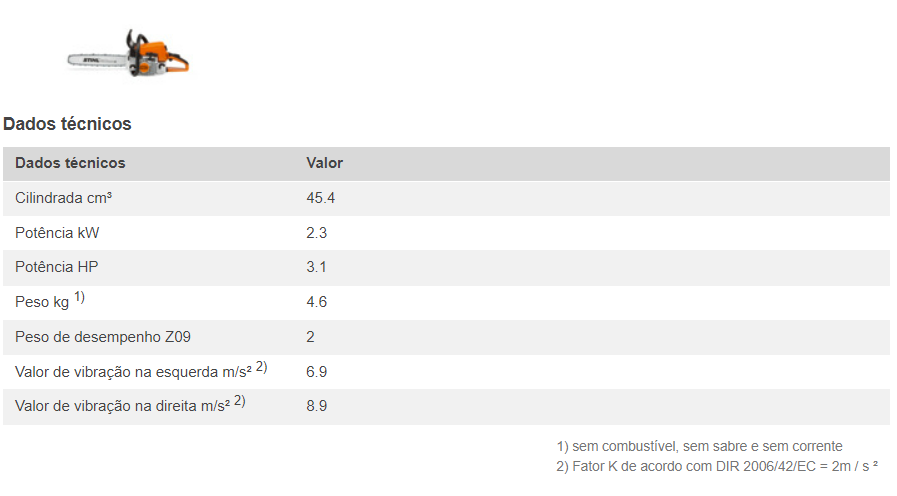Click the 6.9 vibration value

pyautogui.click(x=316, y=372)
